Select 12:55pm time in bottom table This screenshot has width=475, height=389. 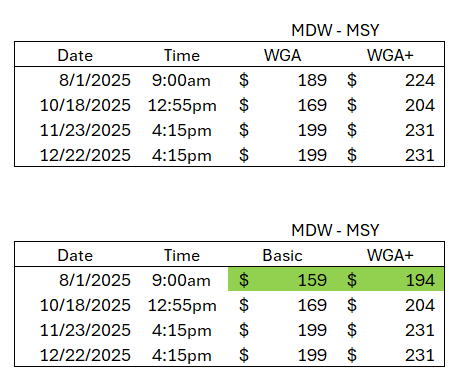pos(182,306)
